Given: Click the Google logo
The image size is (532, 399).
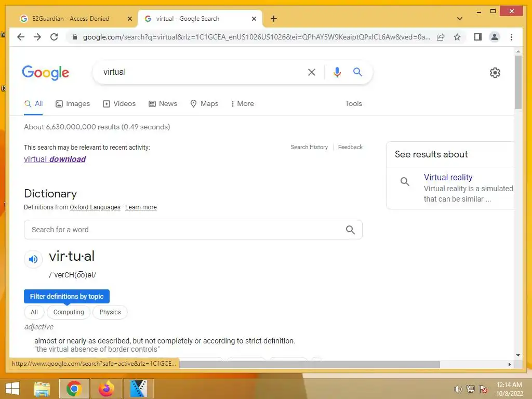Looking at the screenshot, I should point(46,72).
